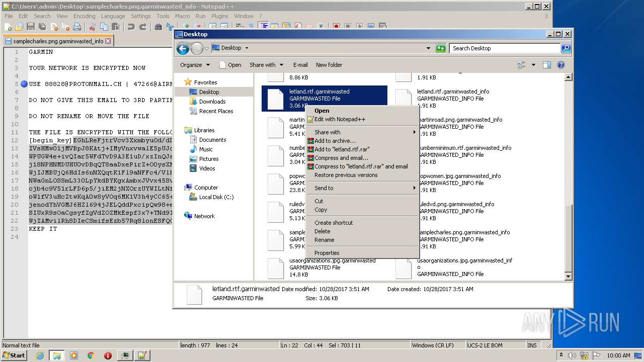Screen dimensions: 644x362
Task: Show hidden tray icons arrow
Action: pos(561,355)
